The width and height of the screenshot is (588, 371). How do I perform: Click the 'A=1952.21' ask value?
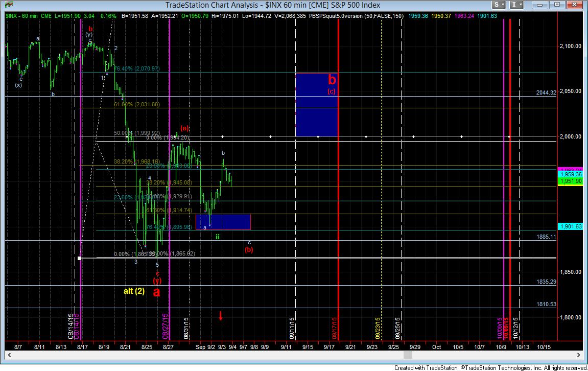pyautogui.click(x=164, y=16)
